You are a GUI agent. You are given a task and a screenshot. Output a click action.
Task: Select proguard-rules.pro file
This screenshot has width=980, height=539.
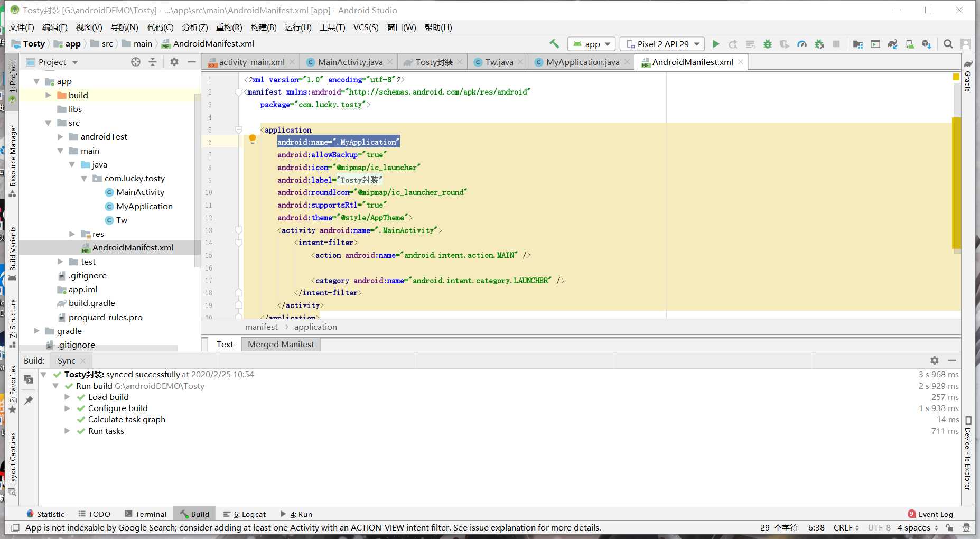point(105,317)
